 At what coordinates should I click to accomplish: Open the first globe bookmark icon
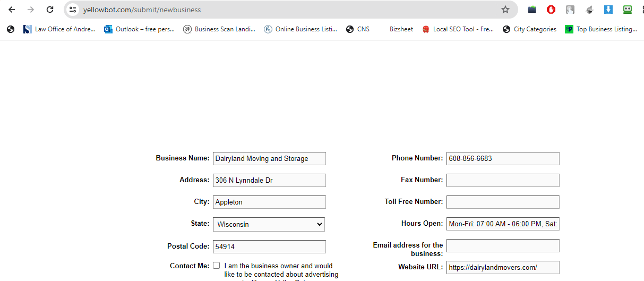(11, 29)
